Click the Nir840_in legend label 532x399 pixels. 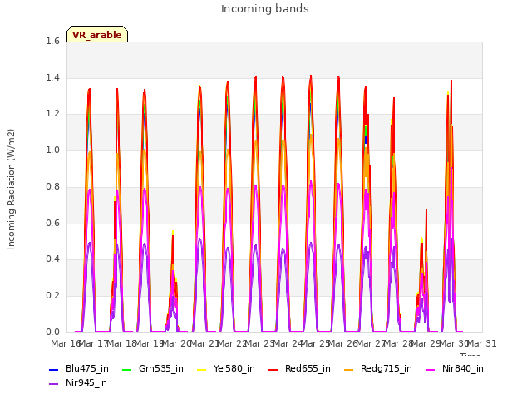[x=463, y=368]
